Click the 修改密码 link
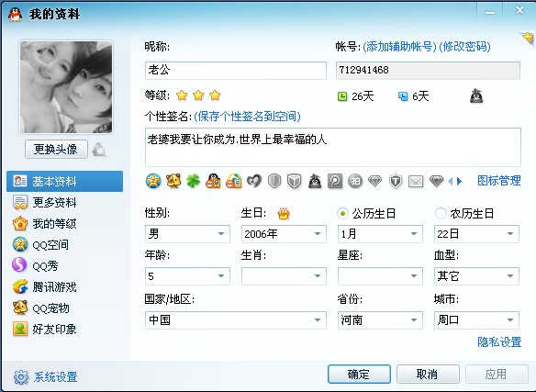536x392 pixels. (465, 47)
